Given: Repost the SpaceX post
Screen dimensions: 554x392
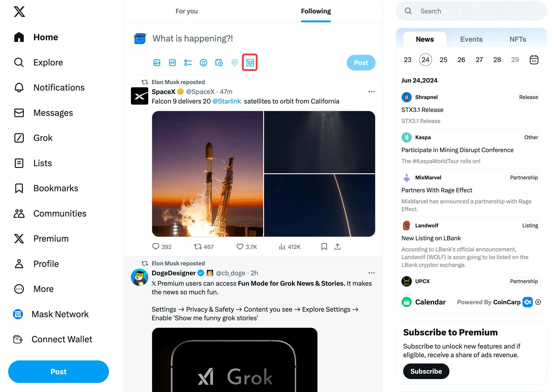Looking at the screenshot, I should pyautogui.click(x=204, y=247).
